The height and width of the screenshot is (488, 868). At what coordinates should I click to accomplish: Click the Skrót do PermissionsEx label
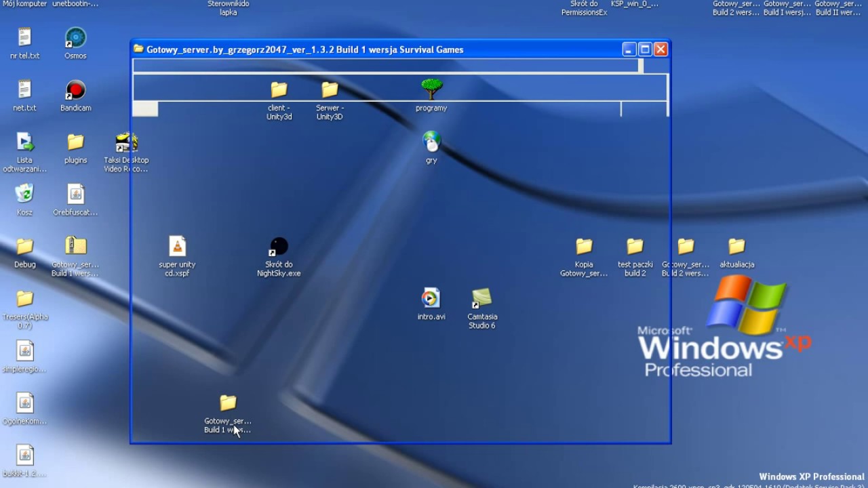(584, 8)
